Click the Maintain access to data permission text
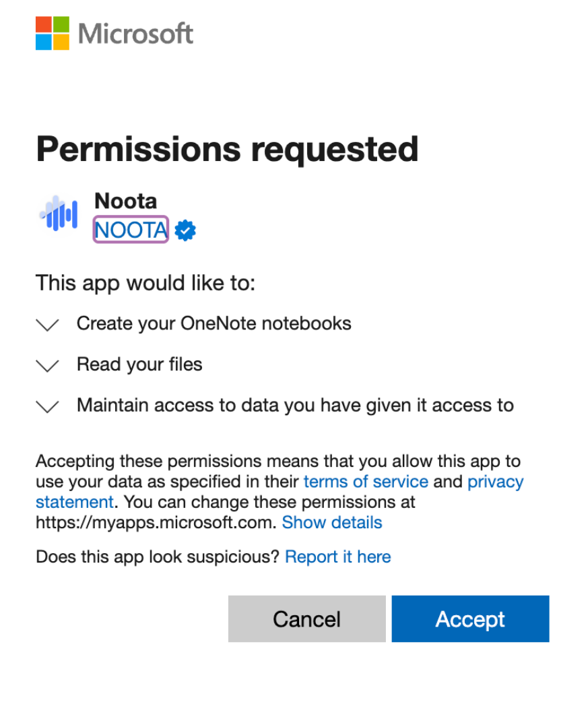This screenshot has width=588, height=702. pos(295,406)
